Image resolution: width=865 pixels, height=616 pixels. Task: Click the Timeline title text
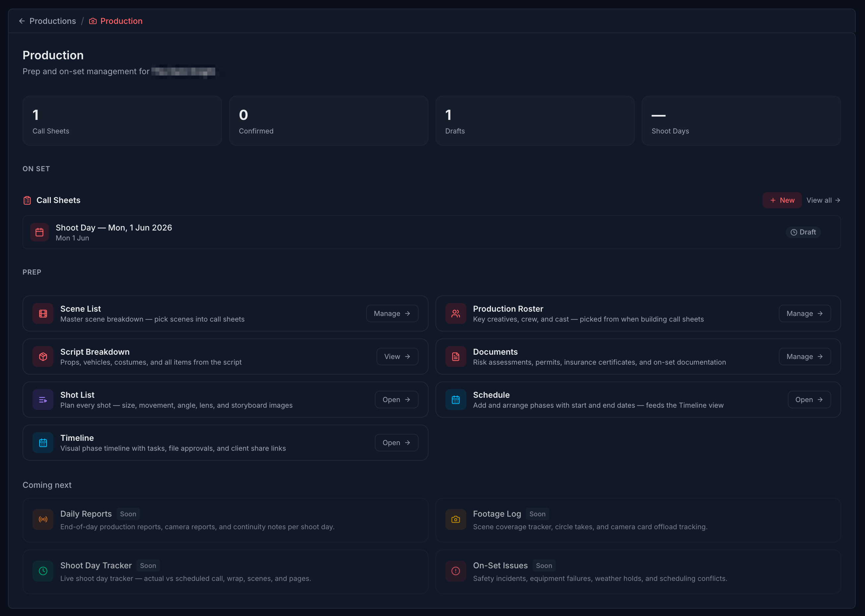(x=77, y=438)
